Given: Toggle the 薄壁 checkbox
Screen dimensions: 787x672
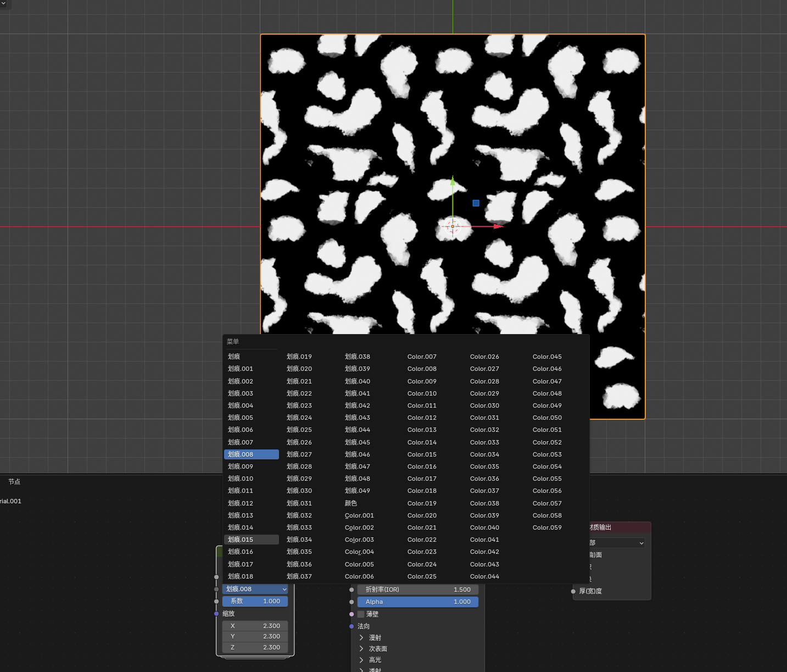Looking at the screenshot, I should (x=361, y=614).
